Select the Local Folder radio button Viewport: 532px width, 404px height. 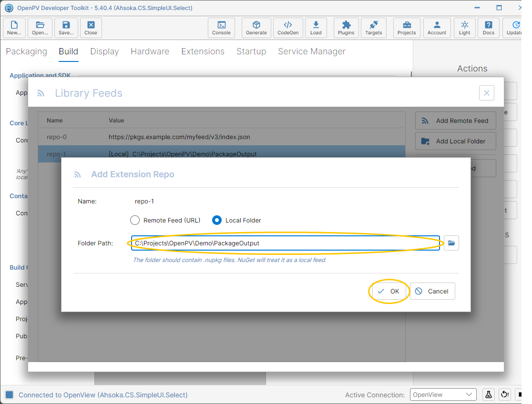point(217,220)
